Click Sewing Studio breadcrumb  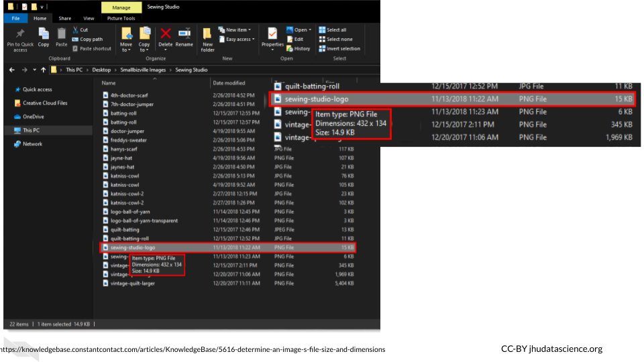tap(191, 70)
